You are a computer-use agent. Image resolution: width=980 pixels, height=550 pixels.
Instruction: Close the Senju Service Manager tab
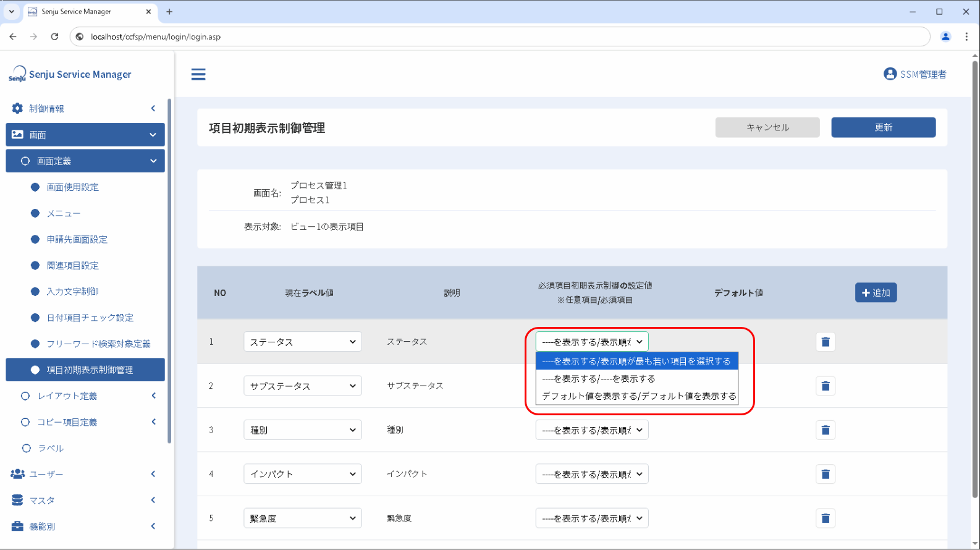coord(148,12)
